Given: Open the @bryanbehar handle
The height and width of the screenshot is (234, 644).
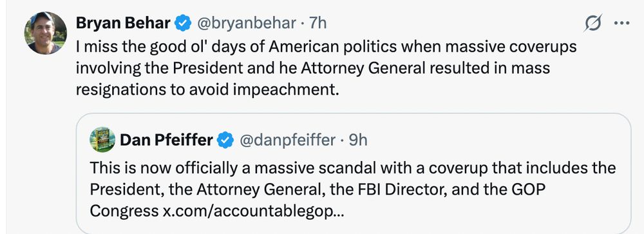Looking at the screenshot, I should pos(246,23).
